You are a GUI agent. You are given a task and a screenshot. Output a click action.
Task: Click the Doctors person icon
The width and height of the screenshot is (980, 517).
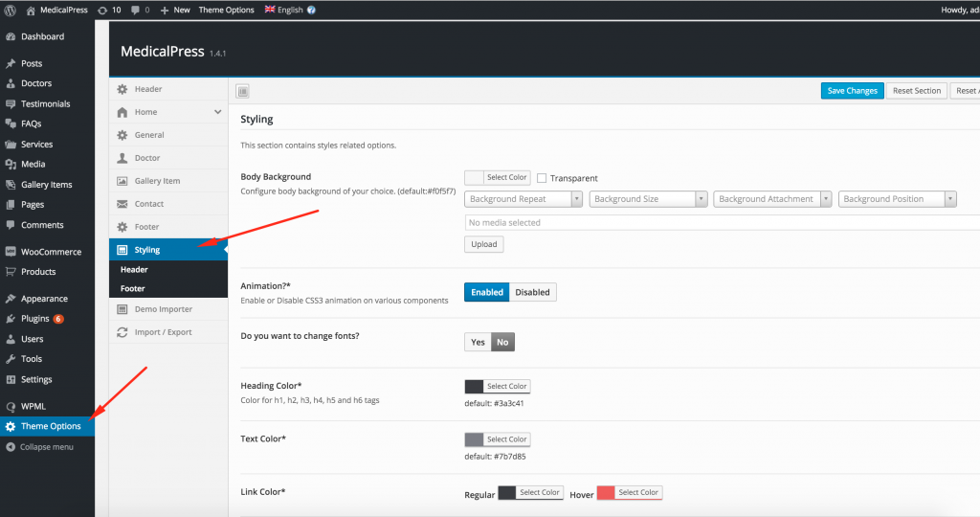click(11, 83)
